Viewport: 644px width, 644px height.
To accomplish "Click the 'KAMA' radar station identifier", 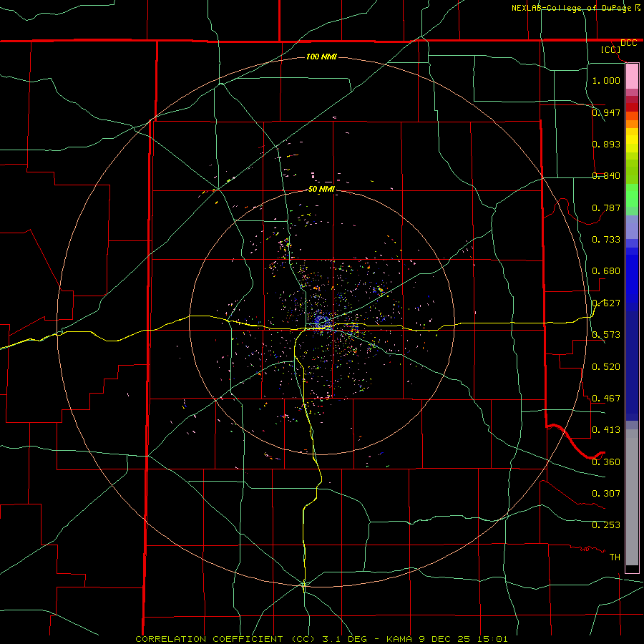I will pyautogui.click(x=401, y=639).
